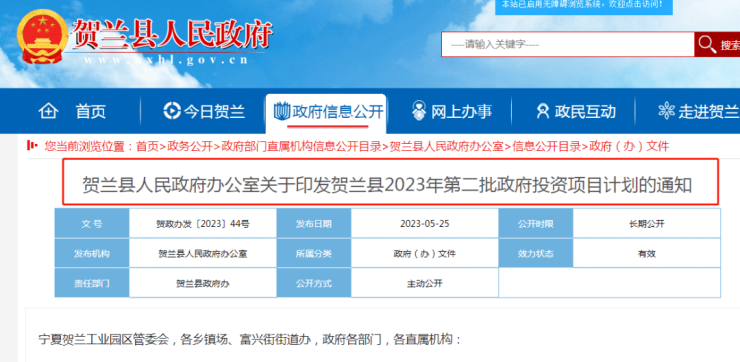Click 政府部门直属机构信息公开目录 breadcrumb link

click(301, 146)
